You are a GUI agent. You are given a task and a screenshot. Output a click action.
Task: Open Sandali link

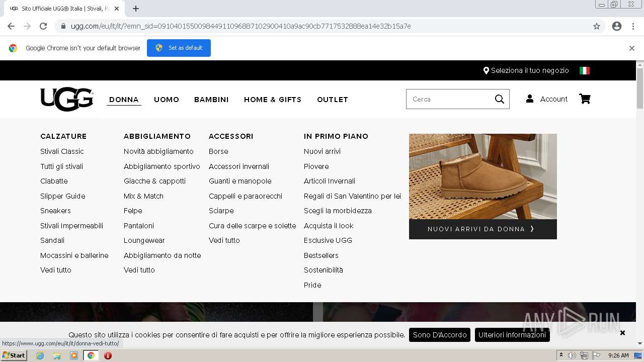click(52, 240)
